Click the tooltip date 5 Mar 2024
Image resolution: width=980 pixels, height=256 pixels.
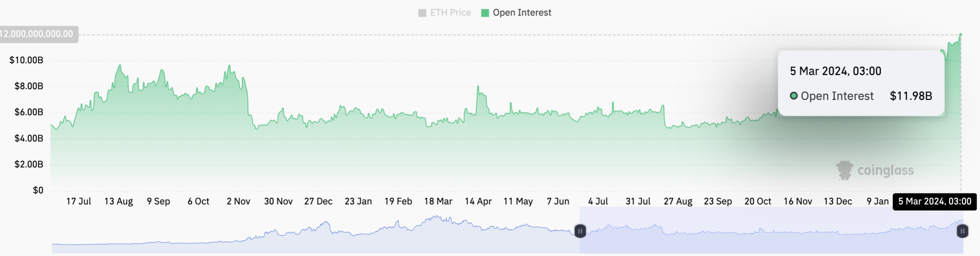[x=835, y=71]
